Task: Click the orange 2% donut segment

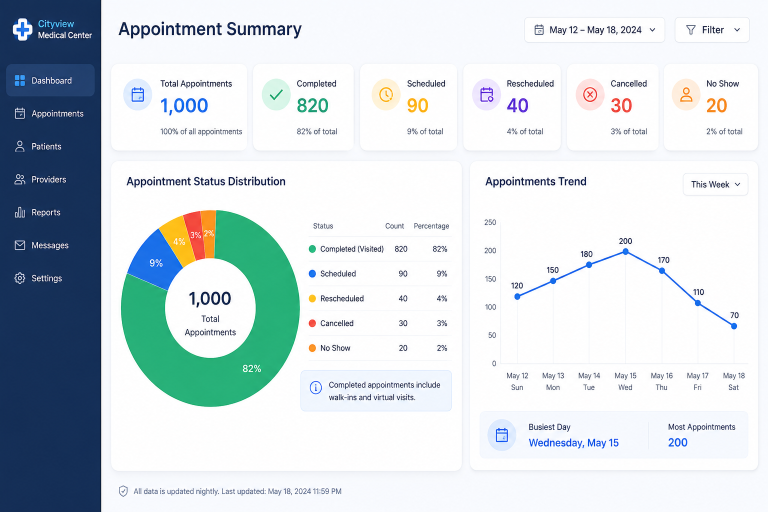Action: click(209, 233)
